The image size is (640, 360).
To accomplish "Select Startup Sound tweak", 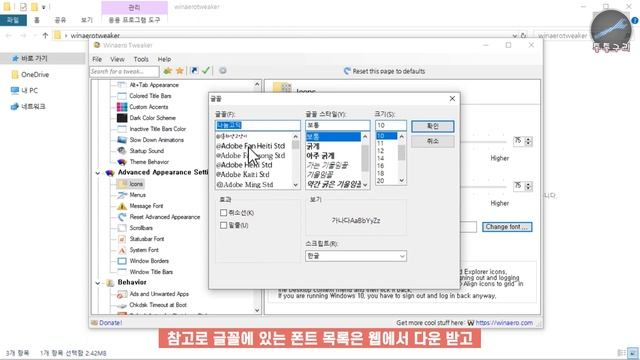I will 147,151.
